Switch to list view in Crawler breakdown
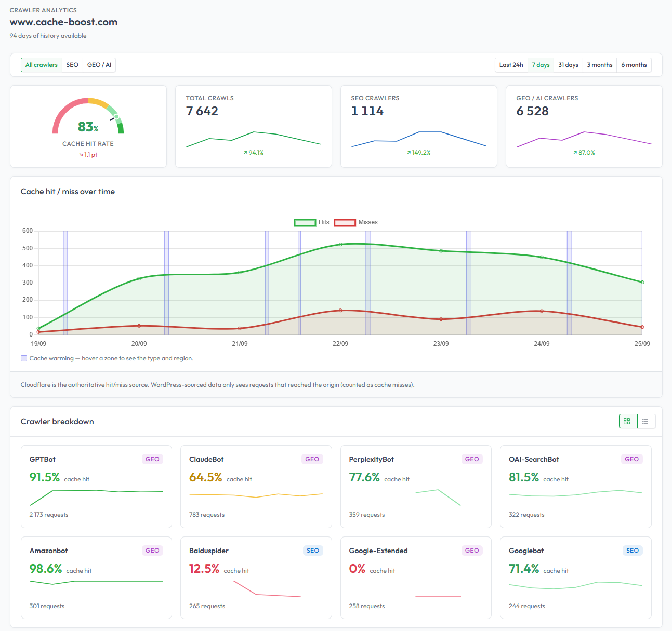Screen dimensions: 672x631 (646, 421)
